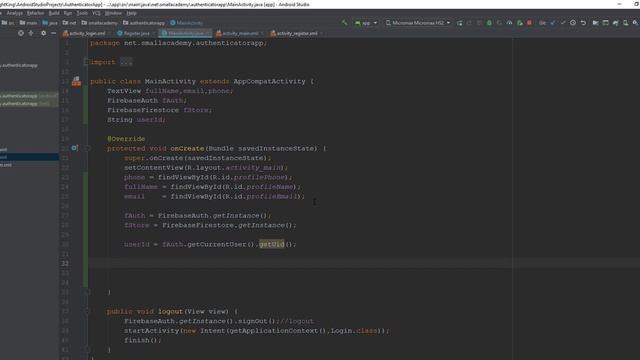Screen dimensions: 640x360
Task: Click the @Override annotation
Action: [x=126, y=139]
